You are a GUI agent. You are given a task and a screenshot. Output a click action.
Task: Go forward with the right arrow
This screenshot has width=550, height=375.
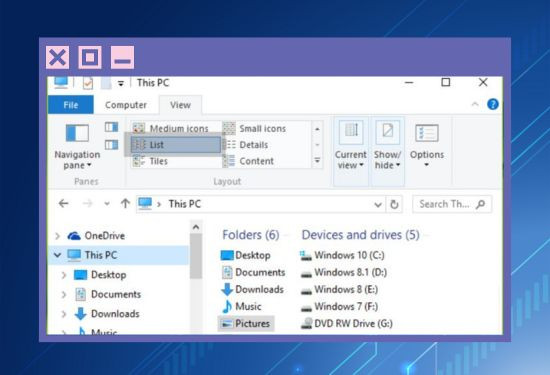[x=87, y=203]
